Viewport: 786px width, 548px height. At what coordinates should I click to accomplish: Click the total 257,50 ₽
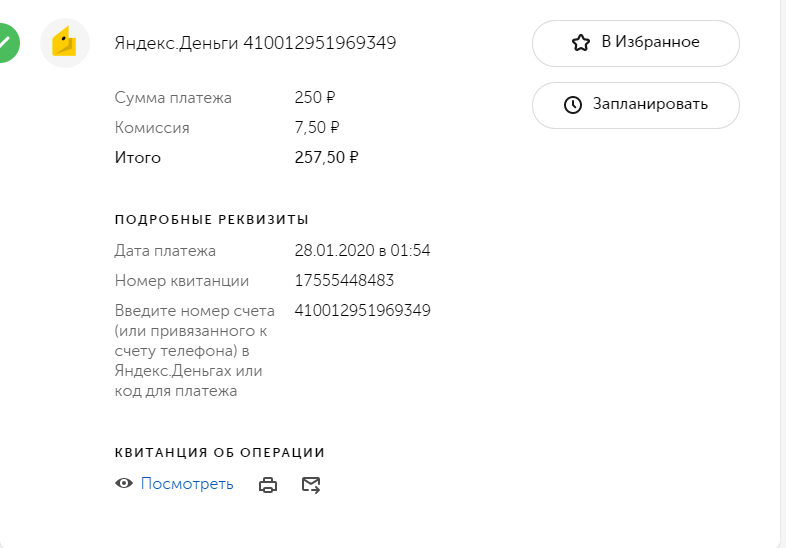coord(326,158)
